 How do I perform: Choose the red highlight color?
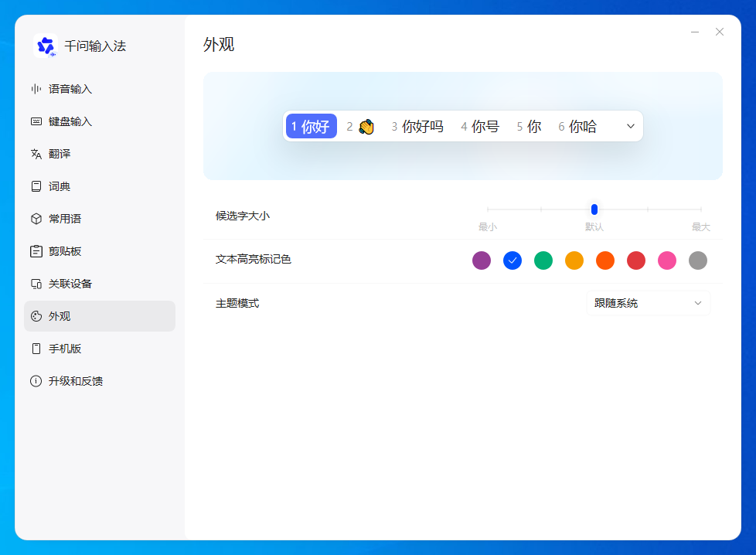tap(636, 260)
